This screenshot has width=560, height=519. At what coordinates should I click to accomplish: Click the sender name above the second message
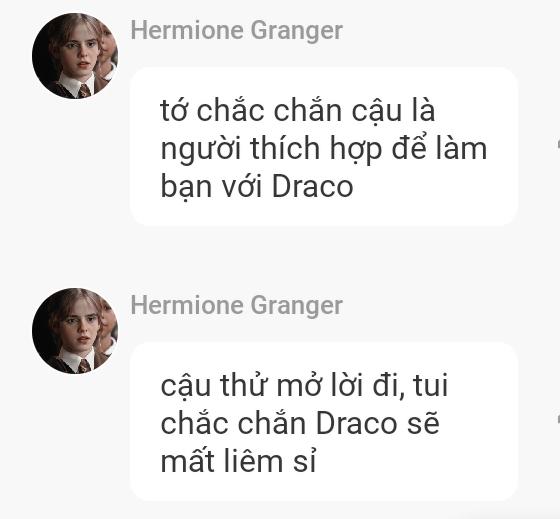coord(236,306)
